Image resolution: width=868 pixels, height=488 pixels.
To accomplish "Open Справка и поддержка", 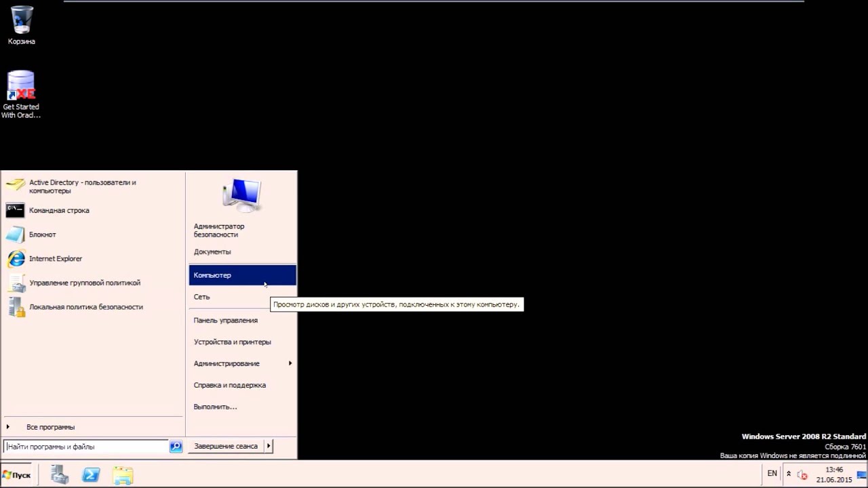I will [x=230, y=385].
